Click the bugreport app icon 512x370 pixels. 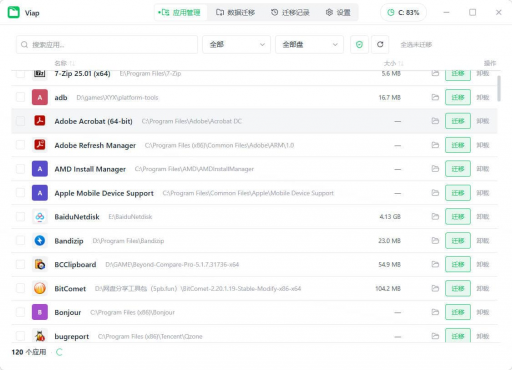[x=40, y=336]
